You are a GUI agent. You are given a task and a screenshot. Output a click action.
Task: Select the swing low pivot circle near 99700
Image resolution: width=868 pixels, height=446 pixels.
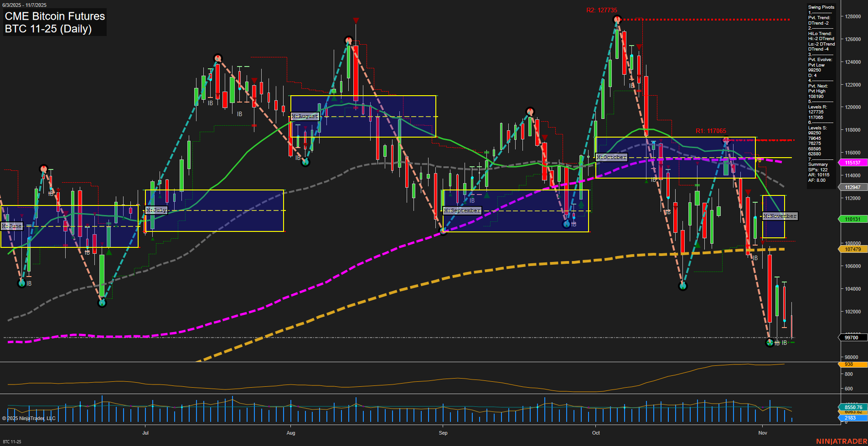pyautogui.click(x=770, y=343)
